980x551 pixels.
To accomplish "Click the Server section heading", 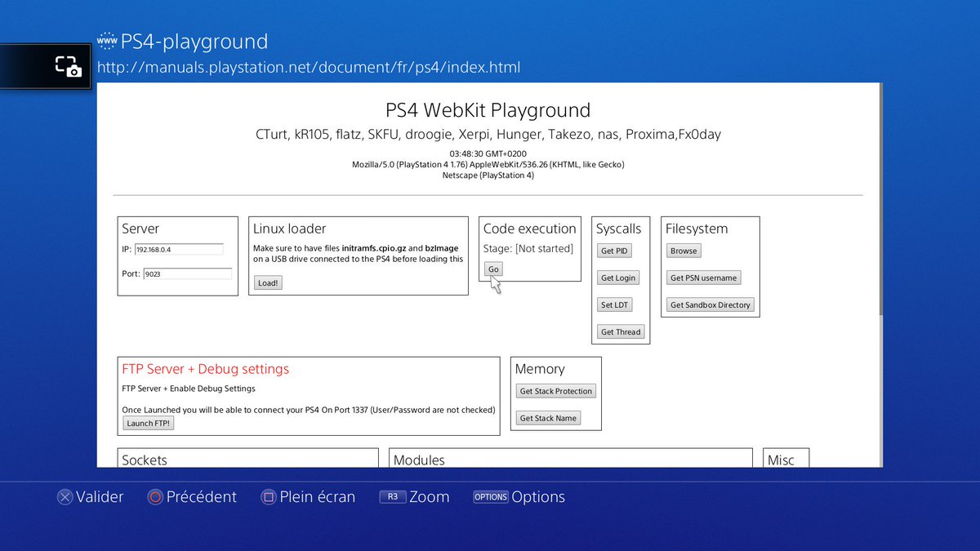I will (x=140, y=229).
